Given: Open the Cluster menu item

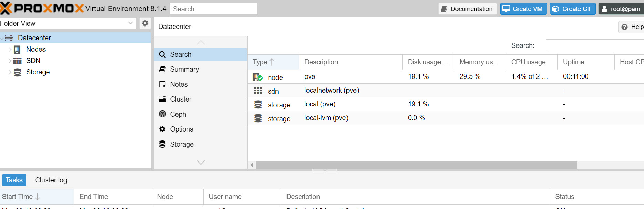Looking at the screenshot, I should (x=201, y=99).
